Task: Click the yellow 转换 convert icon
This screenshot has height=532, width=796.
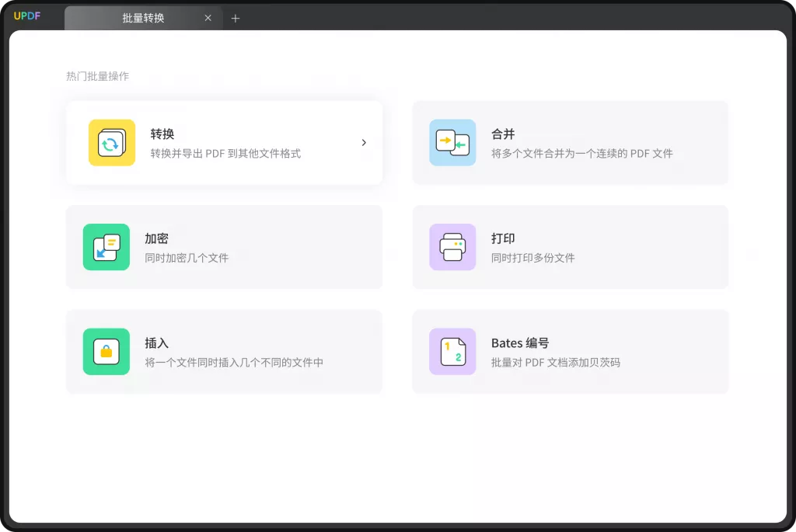Action: click(112, 142)
